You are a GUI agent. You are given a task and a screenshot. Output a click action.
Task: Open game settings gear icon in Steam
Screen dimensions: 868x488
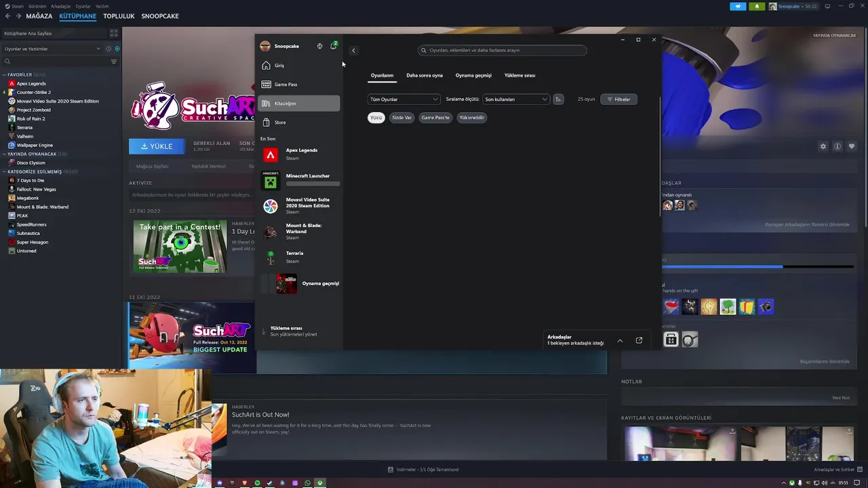point(823,146)
